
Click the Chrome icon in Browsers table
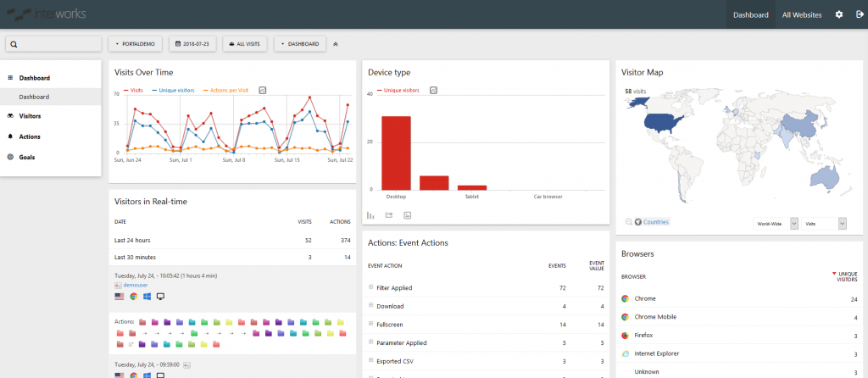pos(625,299)
